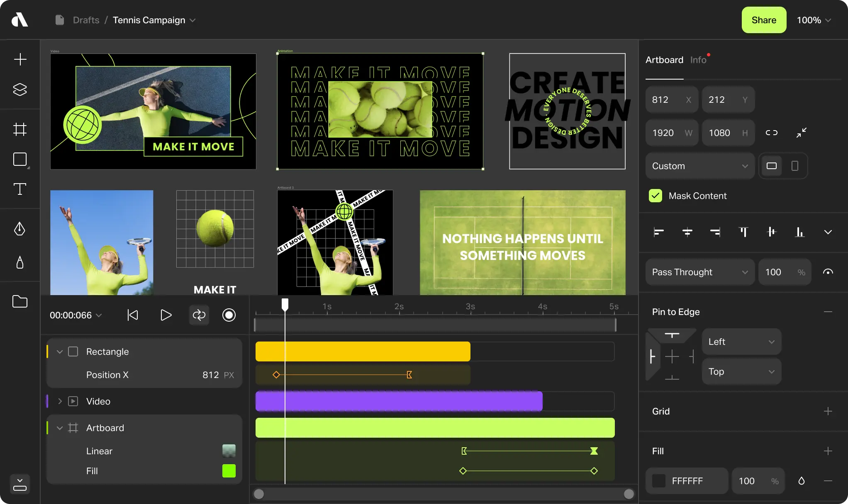
Task: Enable loop playback in the timeline
Action: 199,315
